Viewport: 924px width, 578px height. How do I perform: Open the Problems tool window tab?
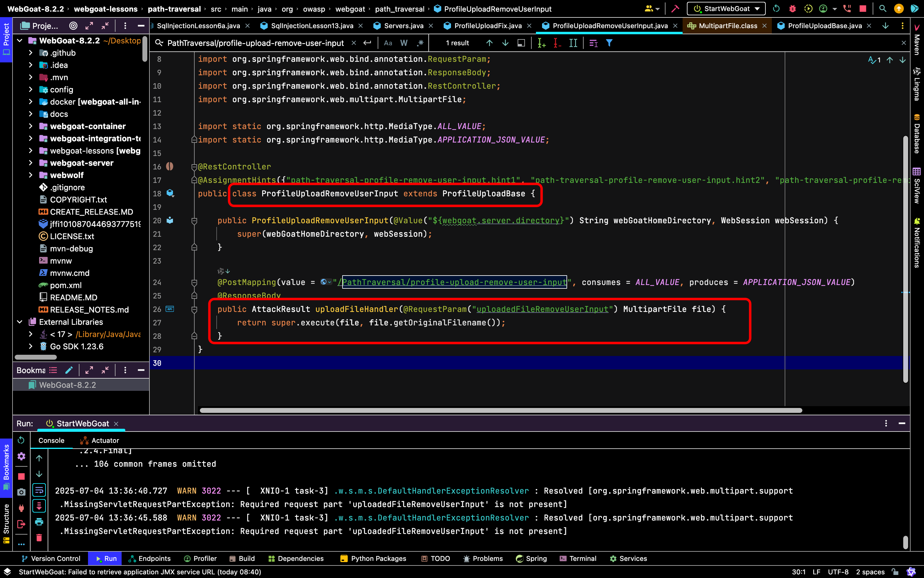[482, 558]
